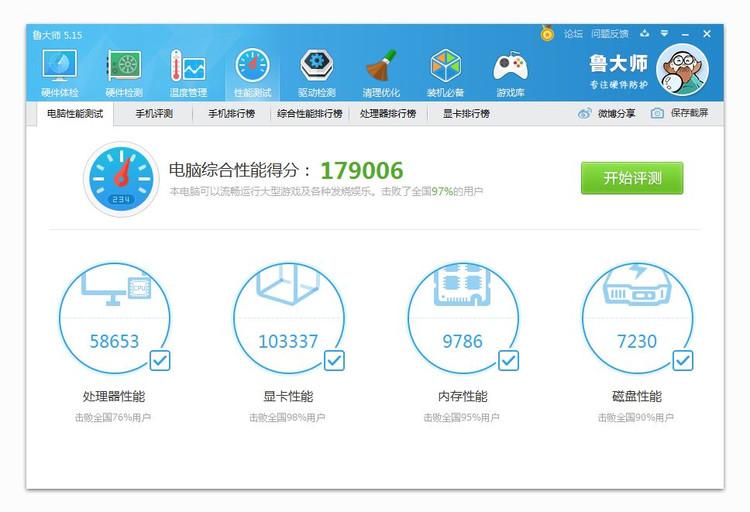Open the 问题反馈 feedback link
Screen dimensions: 750x512
[x=609, y=33]
